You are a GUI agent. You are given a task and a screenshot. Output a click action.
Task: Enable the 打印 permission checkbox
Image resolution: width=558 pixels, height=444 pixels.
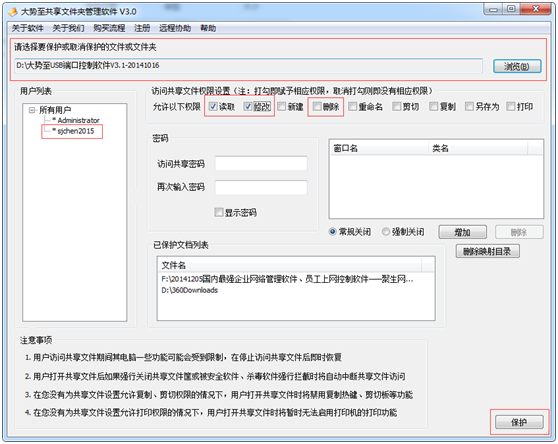pyautogui.click(x=511, y=106)
